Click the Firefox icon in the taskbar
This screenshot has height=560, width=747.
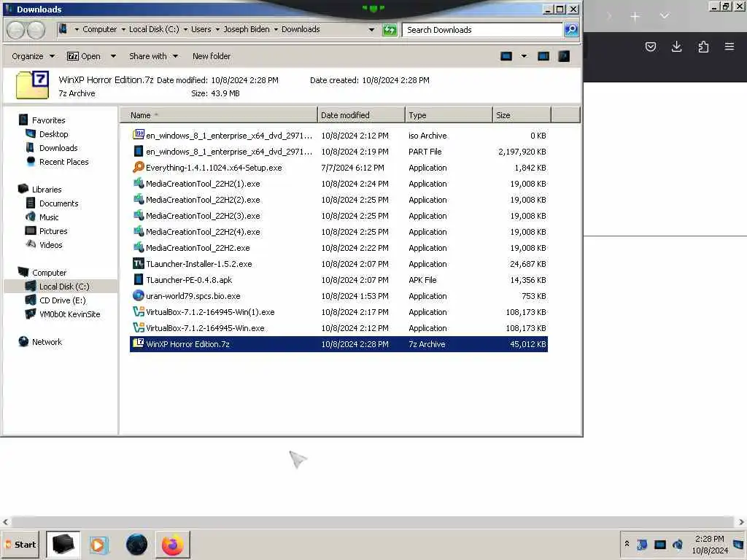coord(172,544)
